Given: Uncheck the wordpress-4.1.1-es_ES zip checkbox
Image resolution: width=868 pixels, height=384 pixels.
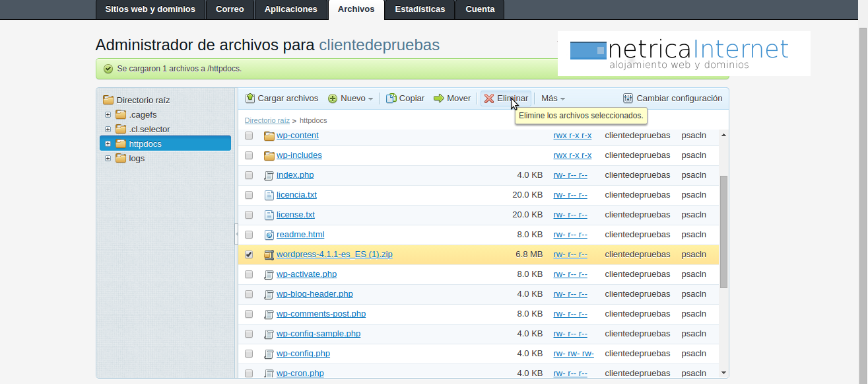Looking at the screenshot, I should pos(249,254).
